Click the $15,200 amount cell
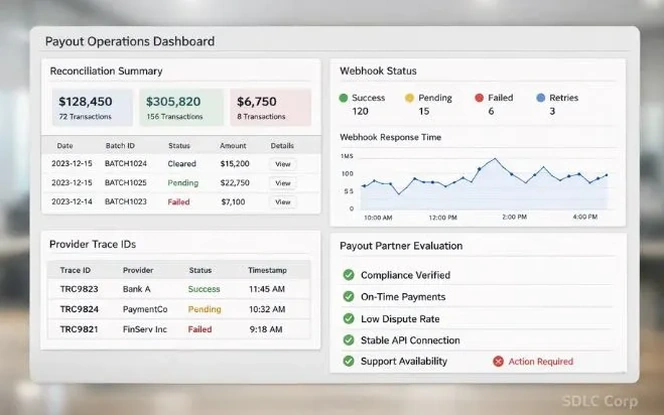 point(235,164)
